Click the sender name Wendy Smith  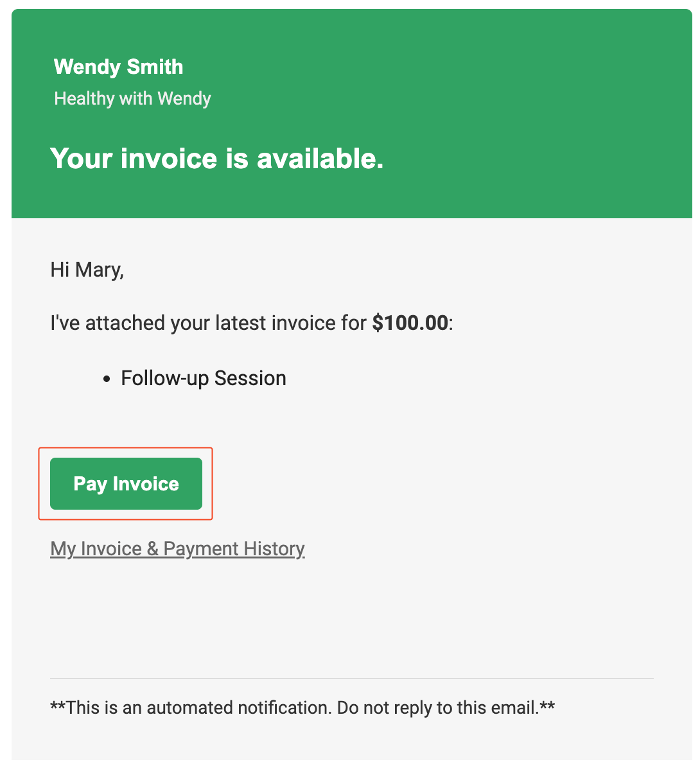click(x=118, y=67)
